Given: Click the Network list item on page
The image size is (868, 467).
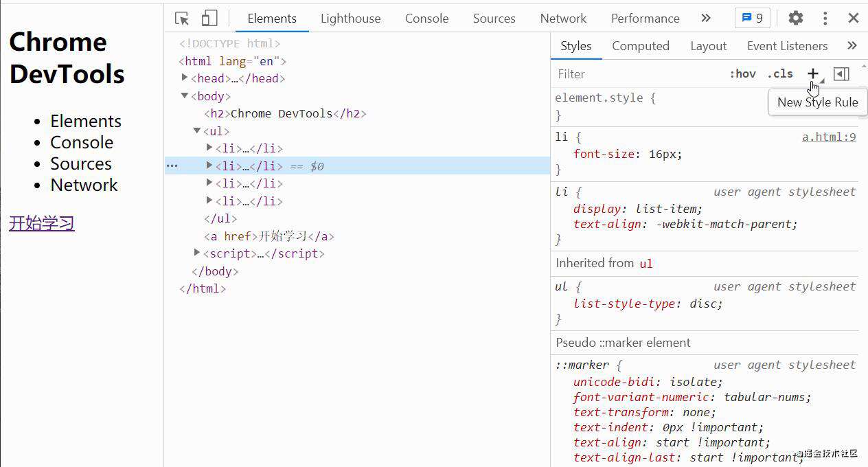Looking at the screenshot, I should click(84, 185).
